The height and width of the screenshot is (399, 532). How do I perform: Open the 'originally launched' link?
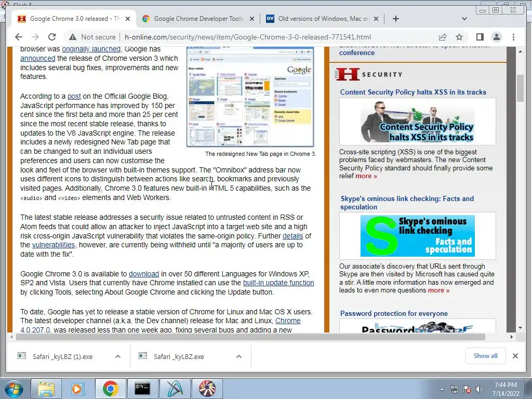coord(91,49)
